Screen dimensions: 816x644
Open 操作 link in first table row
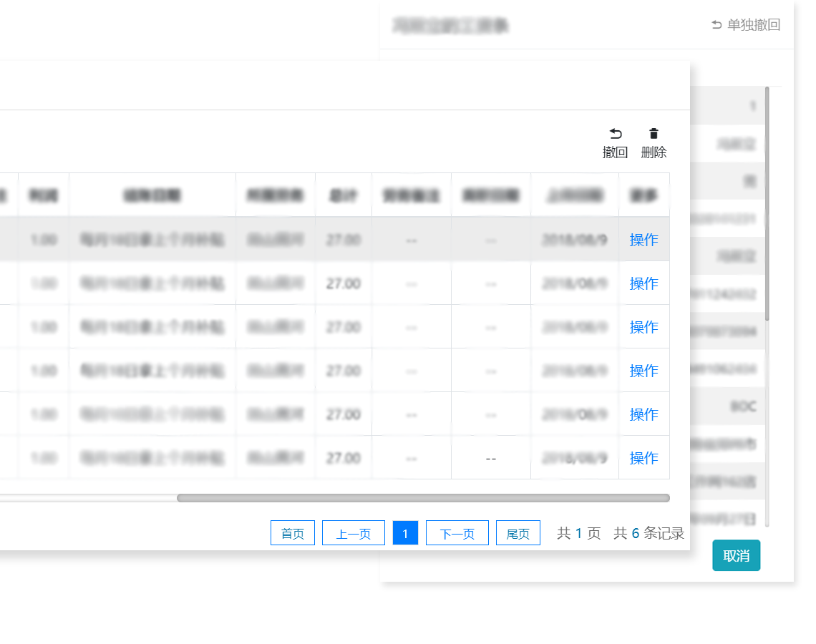(643, 240)
